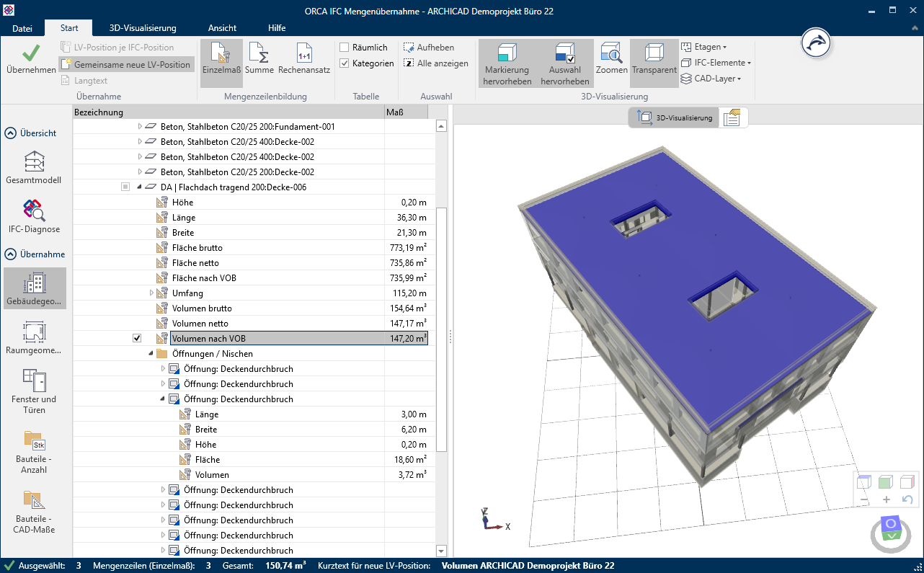924x573 pixels.
Task: Collapse the Öffnungen / Nischen folder
Action: (x=151, y=354)
